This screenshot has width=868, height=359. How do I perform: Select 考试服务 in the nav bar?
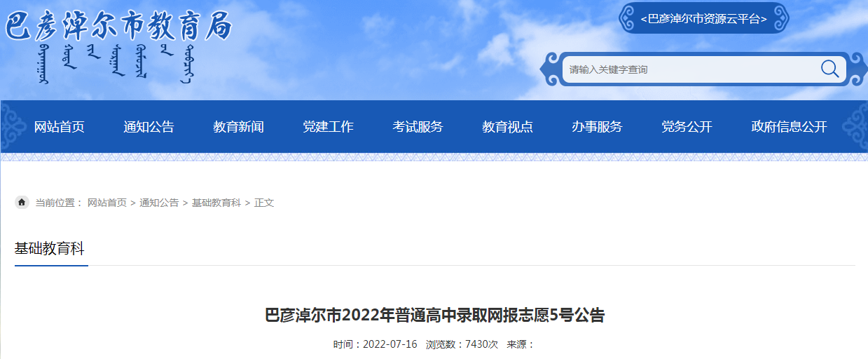(418, 127)
